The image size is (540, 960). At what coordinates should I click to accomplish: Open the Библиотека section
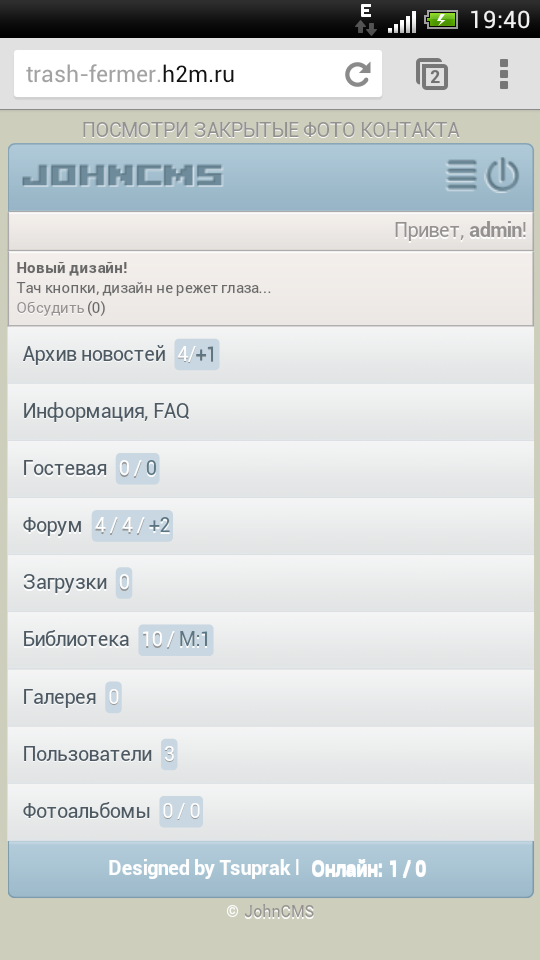pos(271,640)
